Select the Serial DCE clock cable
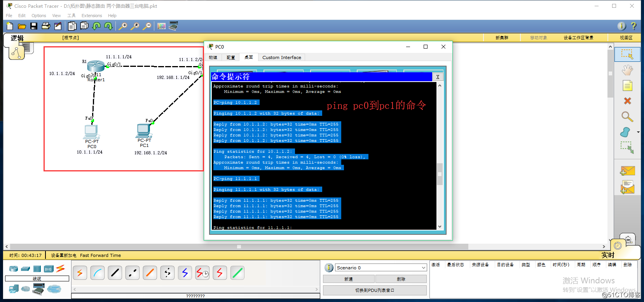The height and width of the screenshot is (302, 644). tap(202, 273)
